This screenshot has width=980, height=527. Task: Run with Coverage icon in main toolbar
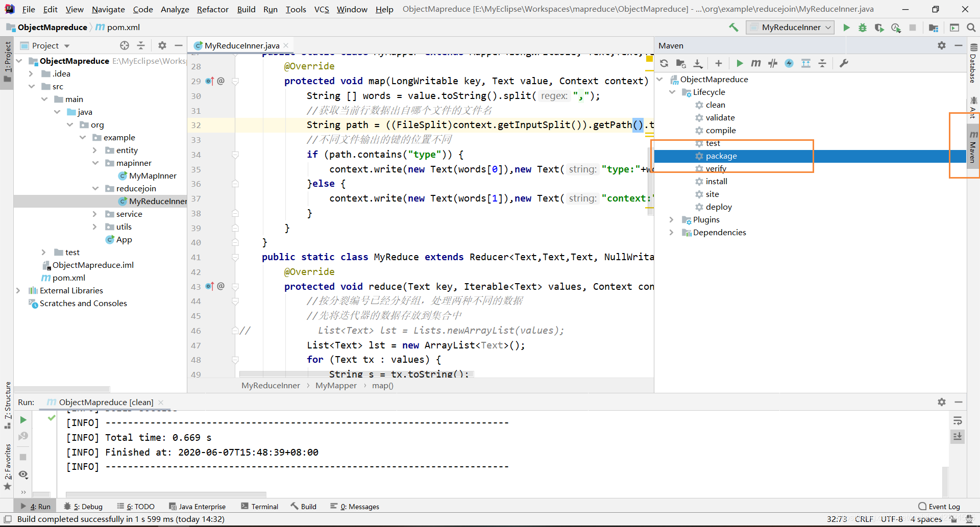coord(879,28)
